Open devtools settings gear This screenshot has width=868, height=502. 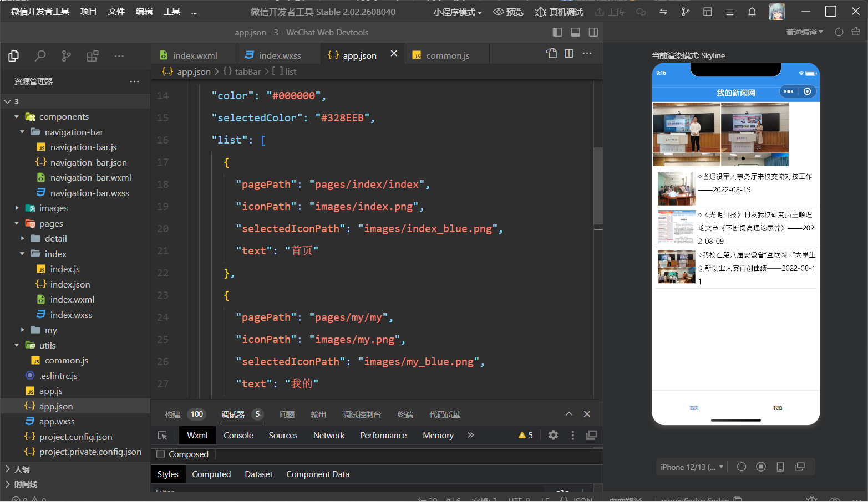553,436
